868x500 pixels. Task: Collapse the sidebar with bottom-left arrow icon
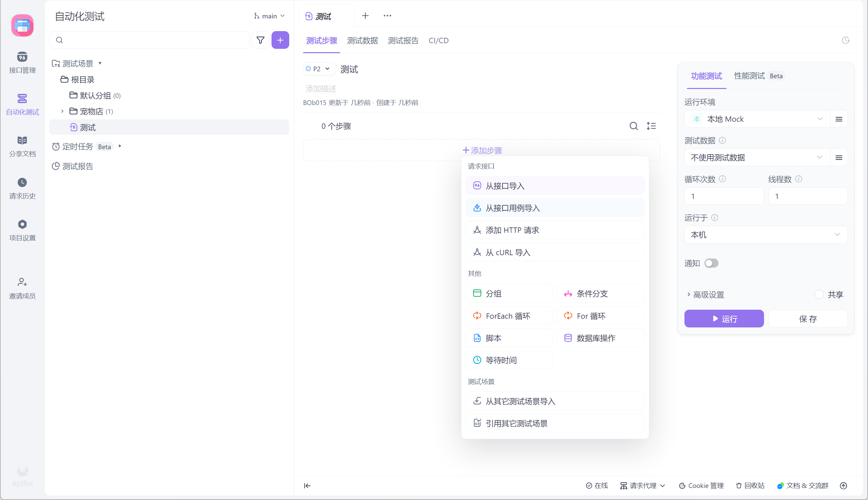[307, 485]
